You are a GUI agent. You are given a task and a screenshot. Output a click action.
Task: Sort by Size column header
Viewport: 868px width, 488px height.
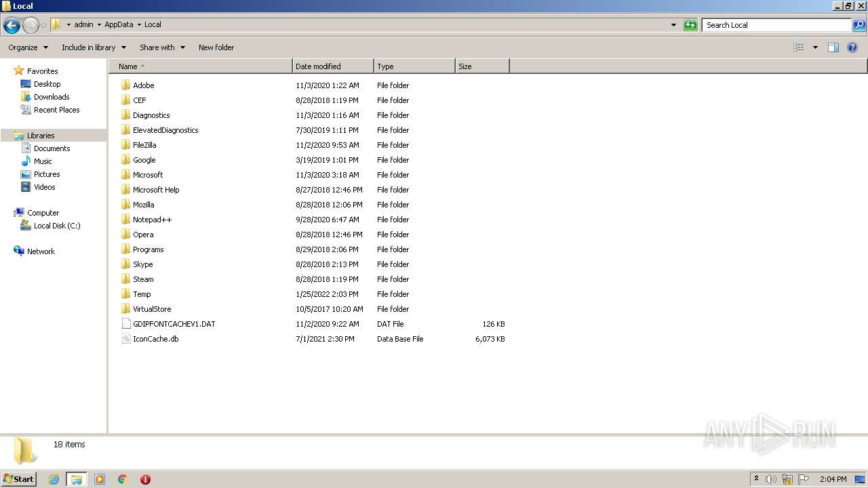pos(482,66)
